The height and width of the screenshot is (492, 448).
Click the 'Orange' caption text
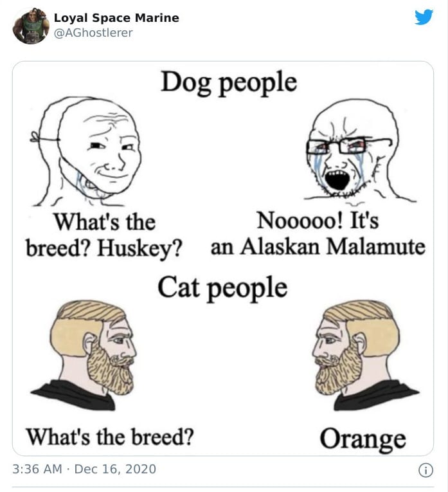point(363,439)
